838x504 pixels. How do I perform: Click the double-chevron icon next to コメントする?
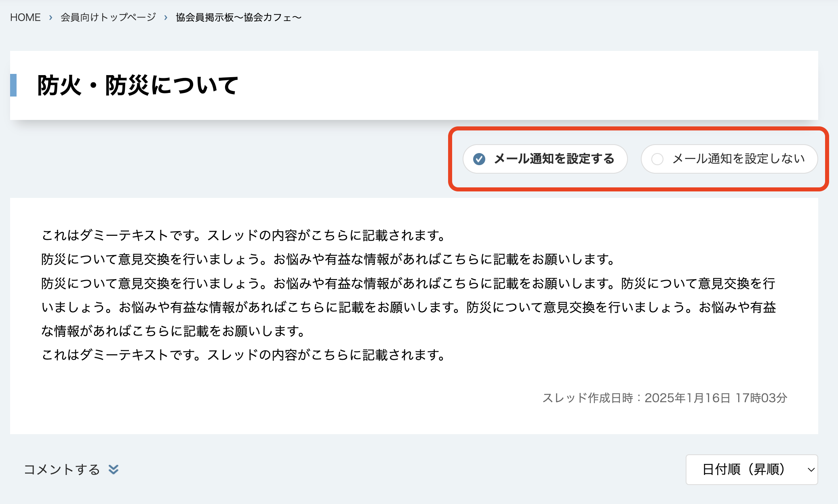tap(114, 469)
